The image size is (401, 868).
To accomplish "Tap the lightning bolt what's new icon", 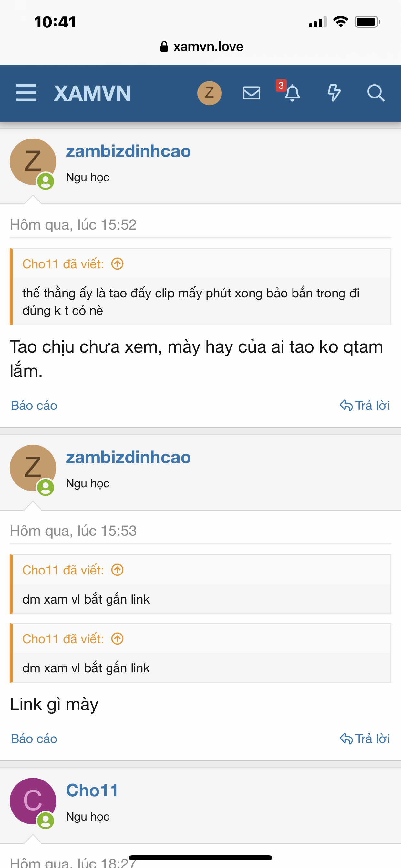I will pyautogui.click(x=334, y=93).
